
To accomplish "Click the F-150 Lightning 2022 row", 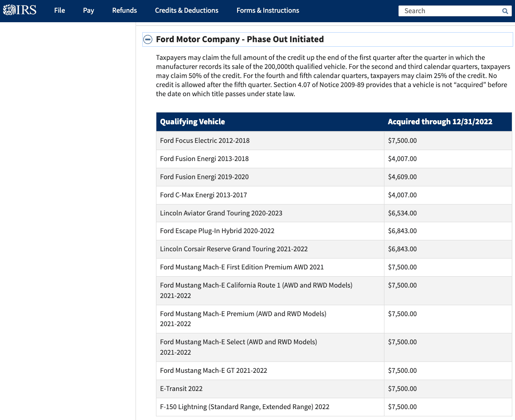I will point(244,407).
